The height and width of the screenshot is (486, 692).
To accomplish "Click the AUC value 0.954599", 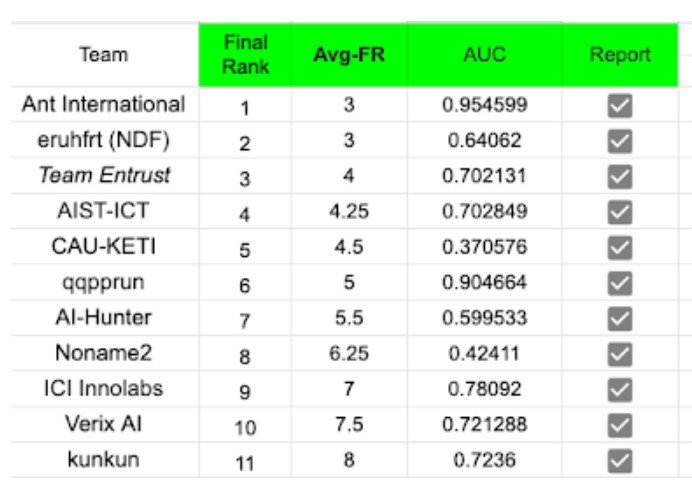I will (x=484, y=105).
